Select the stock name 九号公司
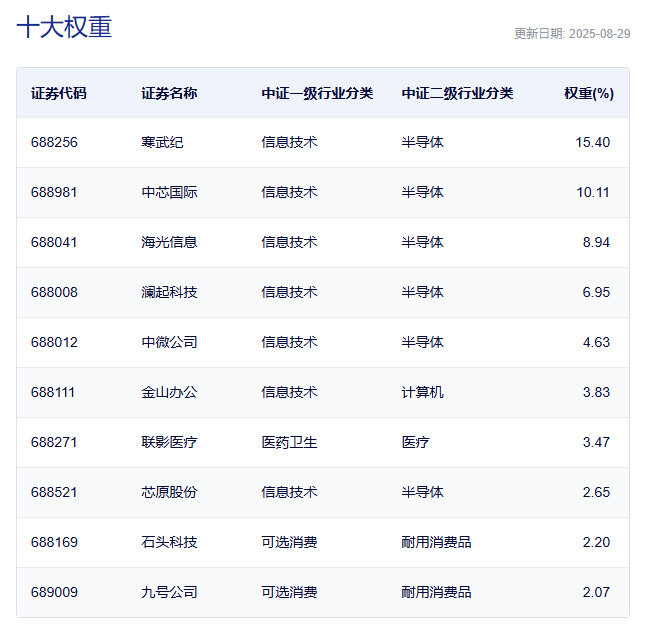This screenshot has height=635, width=656. coord(169,592)
